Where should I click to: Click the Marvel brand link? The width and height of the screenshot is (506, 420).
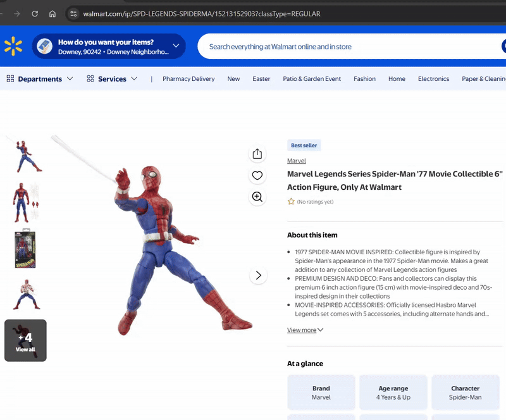(296, 161)
